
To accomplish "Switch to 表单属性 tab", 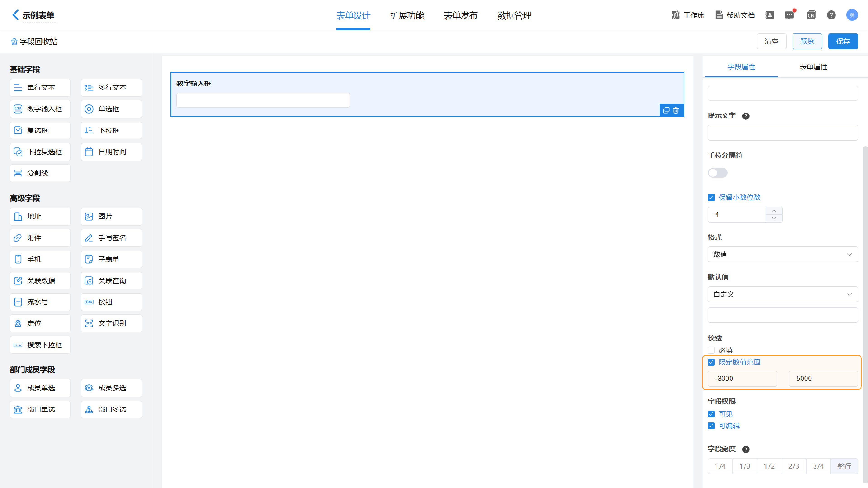I will (x=813, y=67).
